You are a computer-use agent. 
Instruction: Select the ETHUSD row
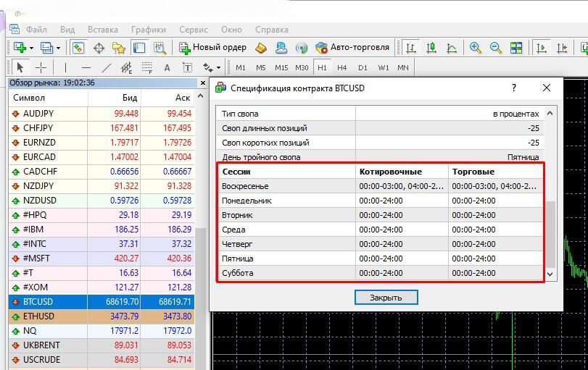point(102,316)
